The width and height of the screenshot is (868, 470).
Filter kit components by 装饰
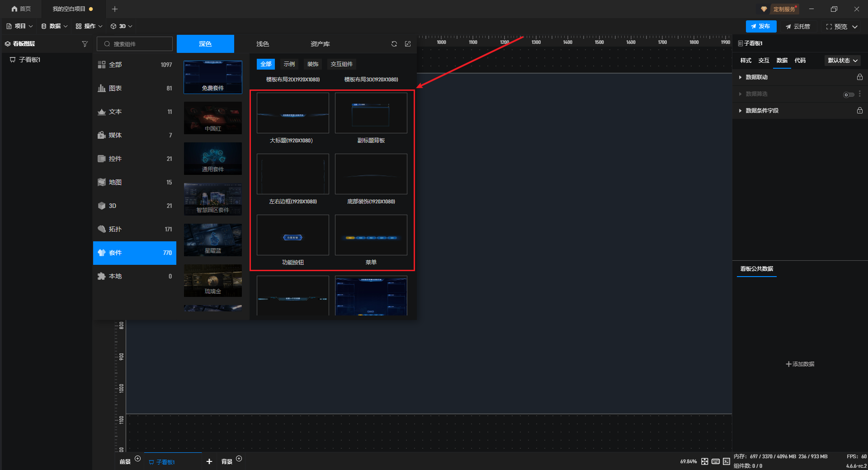(313, 64)
